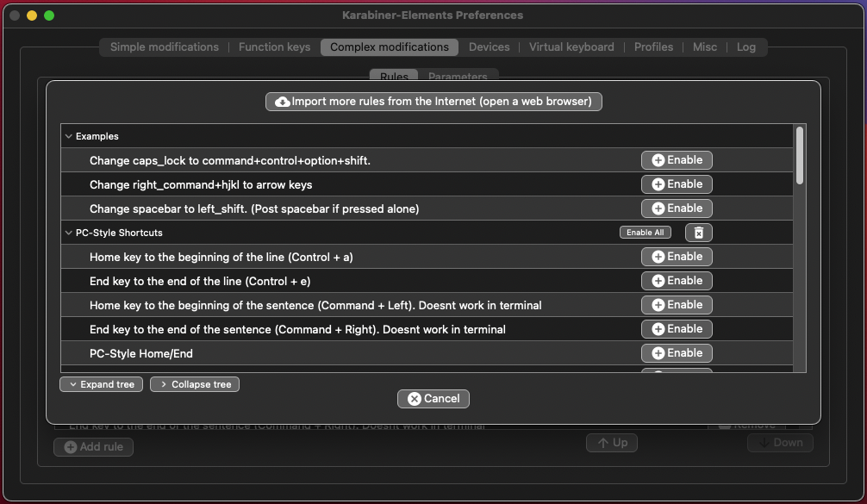Click the Up button in background window
This screenshot has height=504, width=867.
tap(612, 443)
